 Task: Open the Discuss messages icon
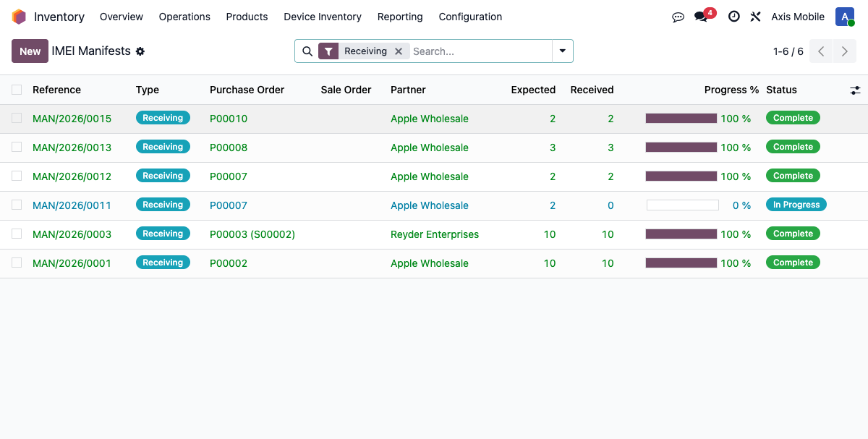[x=678, y=17]
